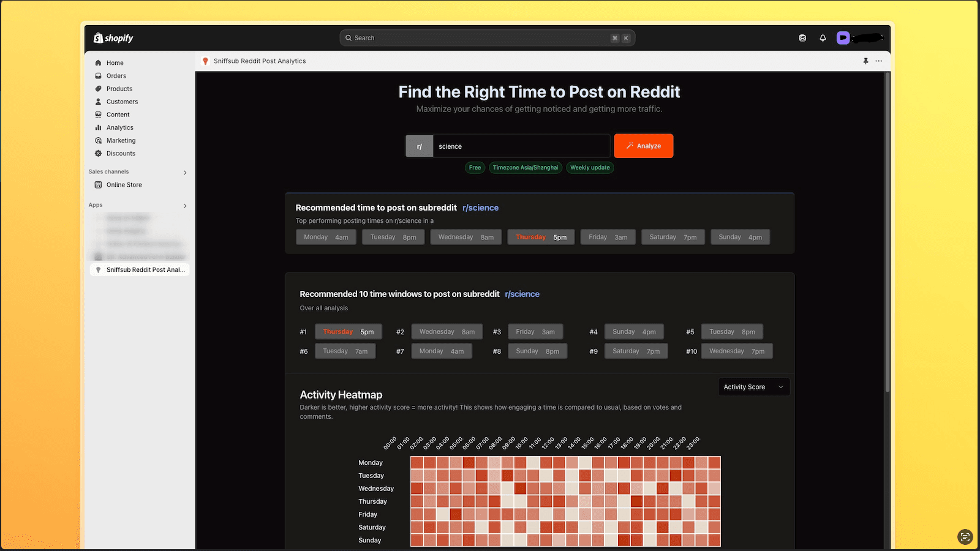
Task: Expand the Sales channels section chevron
Action: 185,173
